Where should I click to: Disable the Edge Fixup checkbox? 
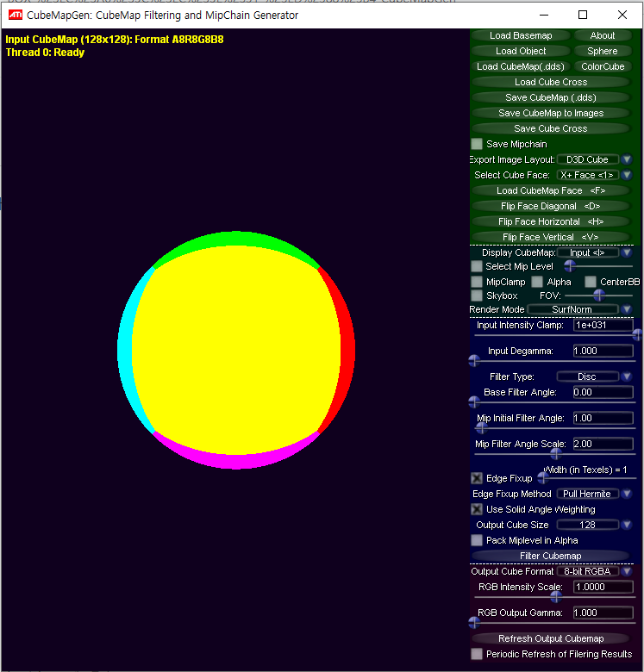tap(477, 478)
